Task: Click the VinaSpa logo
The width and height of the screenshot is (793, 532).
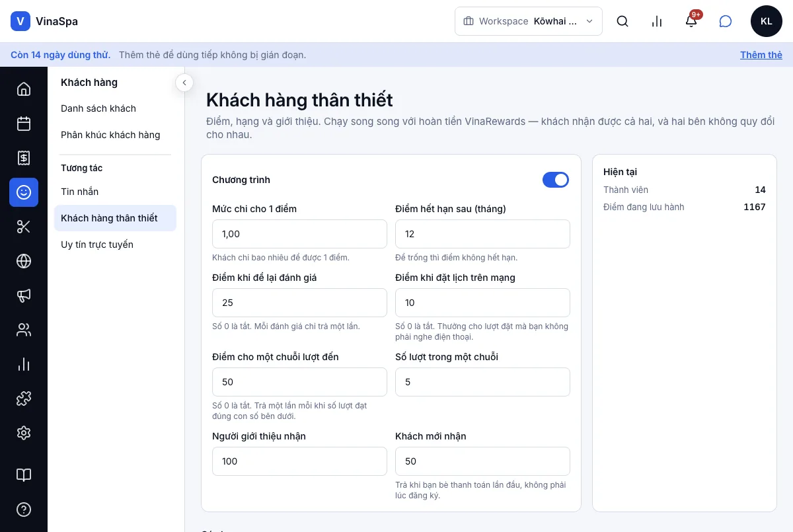Action: click(44, 21)
